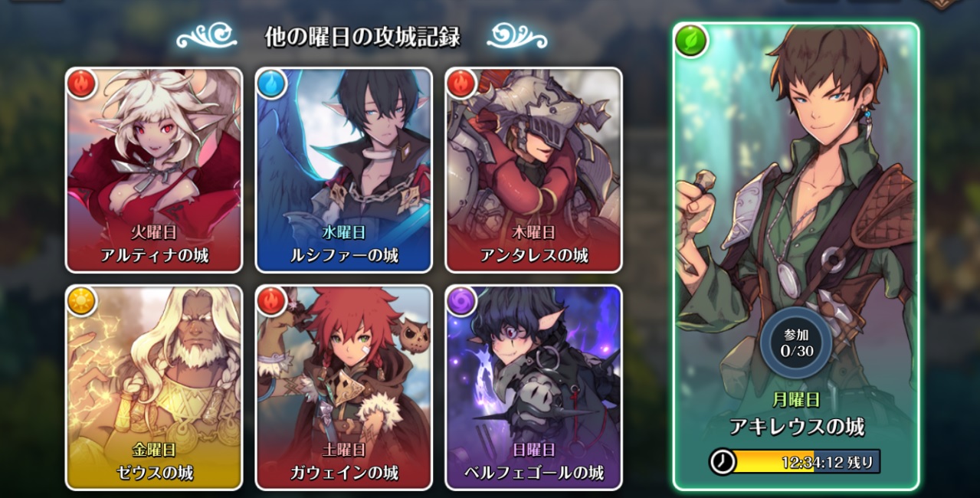Click the 12:34:12 remaining time bar
Image resolution: width=980 pixels, height=498 pixels.
point(795,462)
